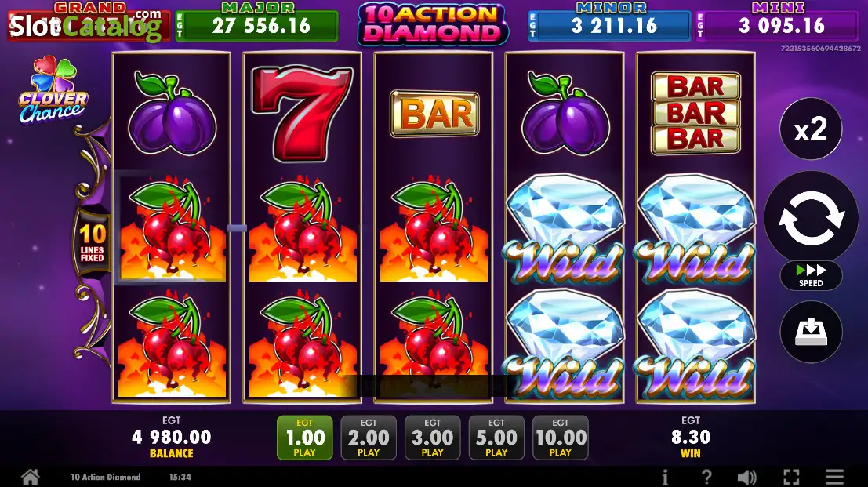
Task: Open the Clover Chance logo
Action: pos(53,89)
